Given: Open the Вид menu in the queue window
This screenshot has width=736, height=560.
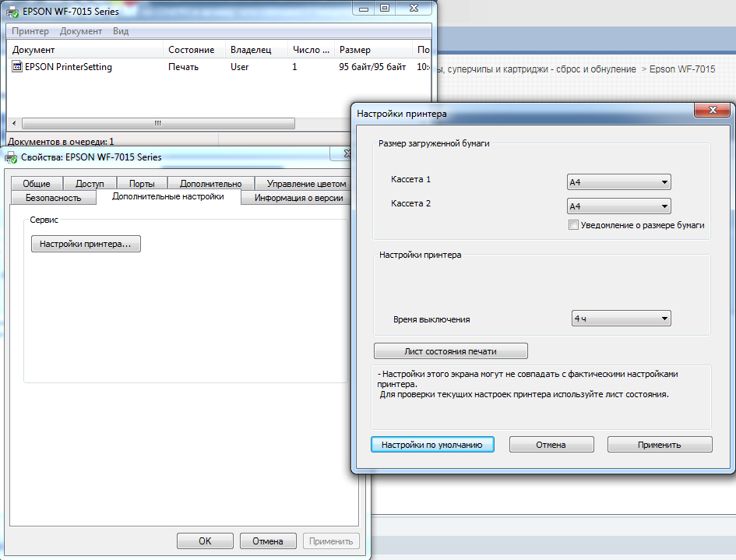Looking at the screenshot, I should click(120, 31).
